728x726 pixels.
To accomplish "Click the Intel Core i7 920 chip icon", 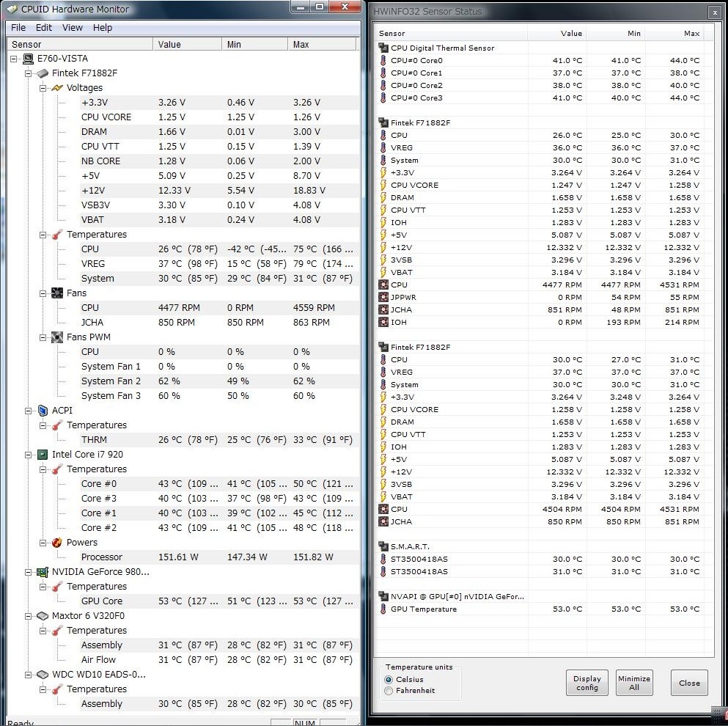I will pyautogui.click(x=43, y=455).
